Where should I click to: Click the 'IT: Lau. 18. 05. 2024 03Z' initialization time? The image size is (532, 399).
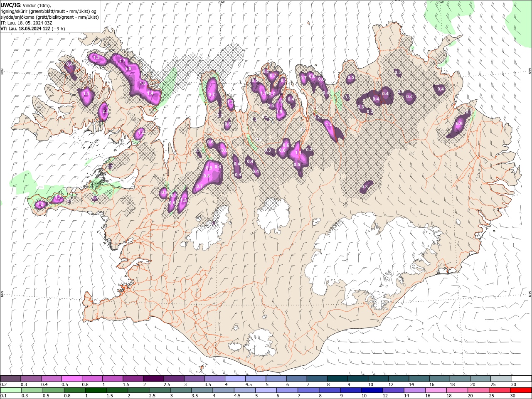tap(26, 23)
